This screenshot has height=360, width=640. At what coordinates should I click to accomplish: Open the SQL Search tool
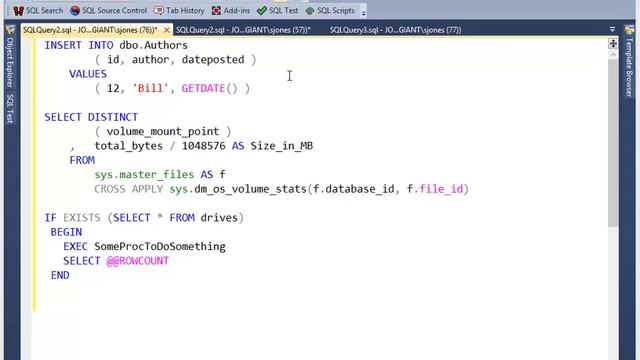tap(38, 11)
